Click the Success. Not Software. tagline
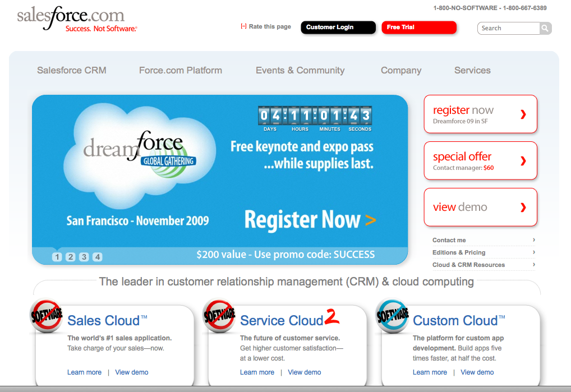This screenshot has height=392, width=571. [x=101, y=29]
